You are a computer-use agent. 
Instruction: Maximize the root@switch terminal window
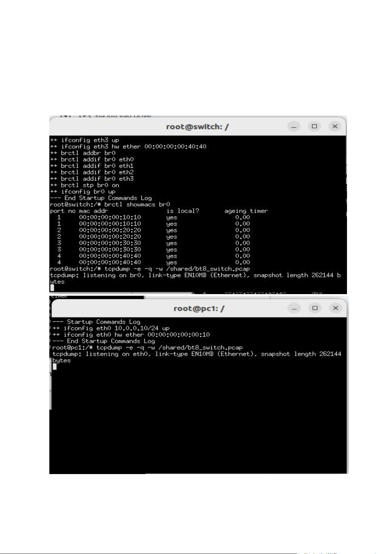click(314, 126)
